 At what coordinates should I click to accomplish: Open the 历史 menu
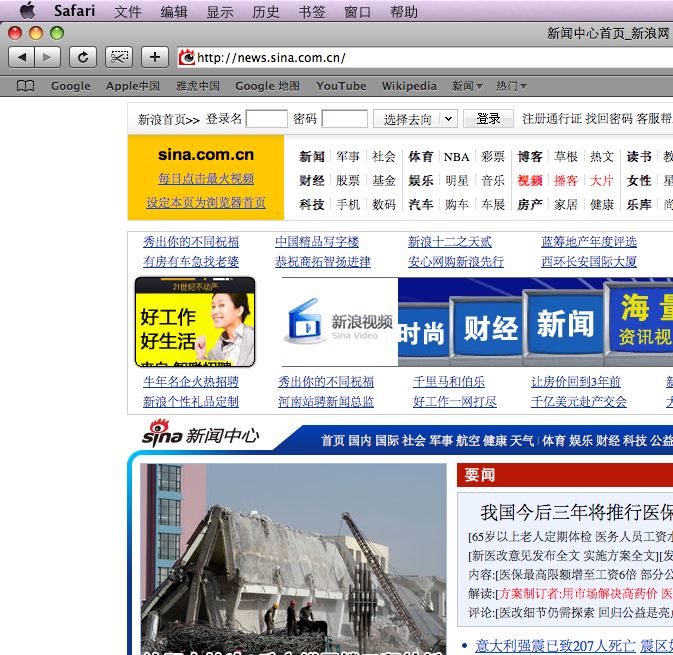point(266,12)
